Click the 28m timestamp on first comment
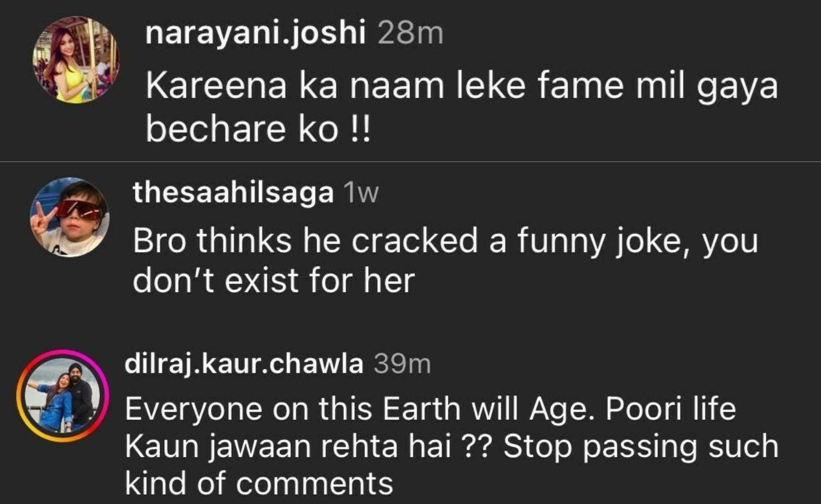Image resolution: width=821 pixels, height=504 pixels. tap(410, 33)
